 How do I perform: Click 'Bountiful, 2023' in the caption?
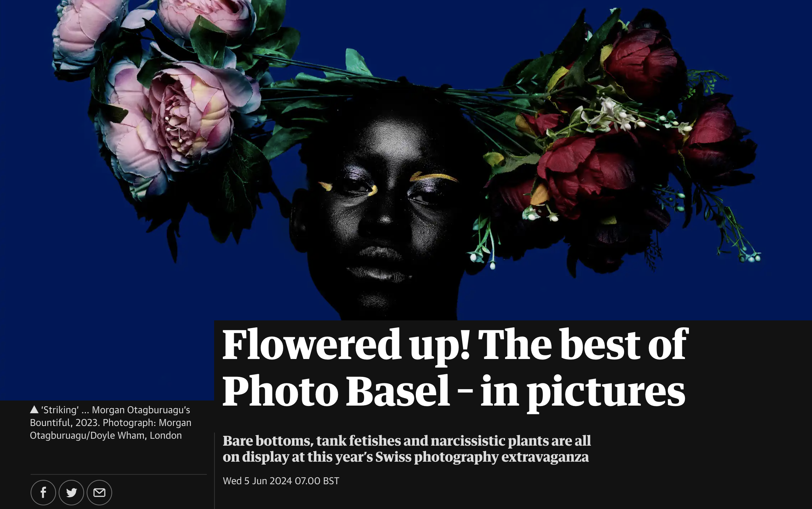64,423
